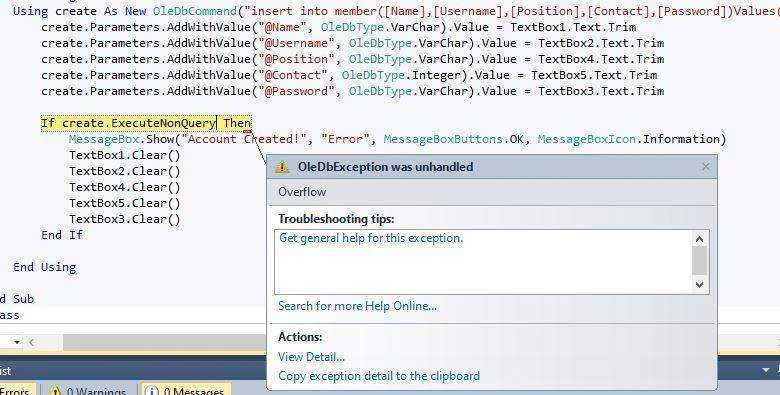This screenshot has height=395, width=780.
Task: Click 'OleDbCommand' in the Using statement
Action: pyautogui.click(x=195, y=11)
